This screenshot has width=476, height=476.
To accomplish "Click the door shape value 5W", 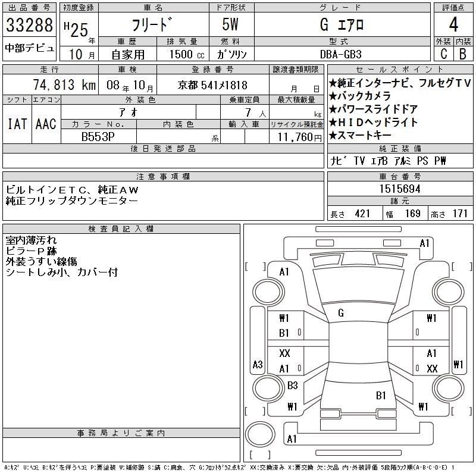I will pos(230,24).
